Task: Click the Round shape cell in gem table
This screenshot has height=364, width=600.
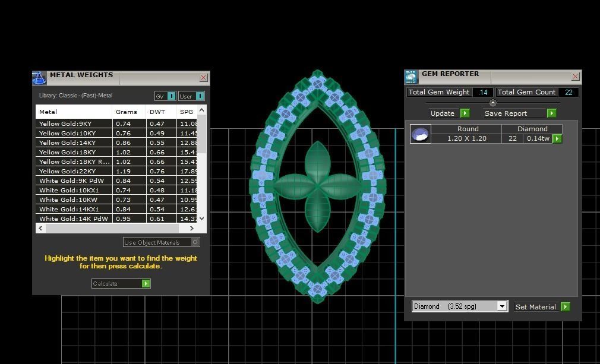Action: tap(468, 129)
